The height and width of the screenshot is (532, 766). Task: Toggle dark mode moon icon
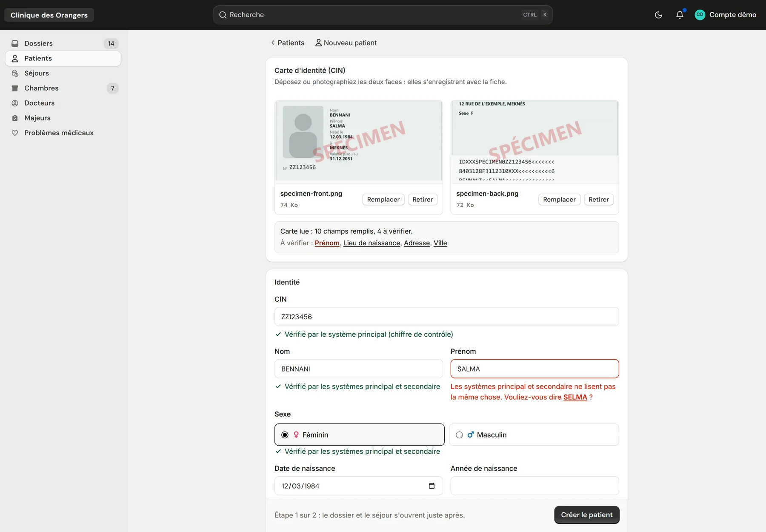point(658,15)
